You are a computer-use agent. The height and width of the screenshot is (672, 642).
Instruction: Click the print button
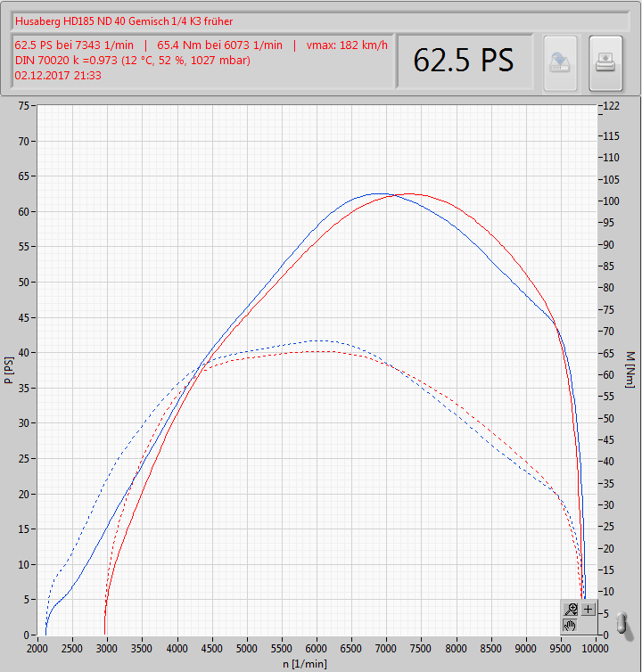click(x=605, y=62)
